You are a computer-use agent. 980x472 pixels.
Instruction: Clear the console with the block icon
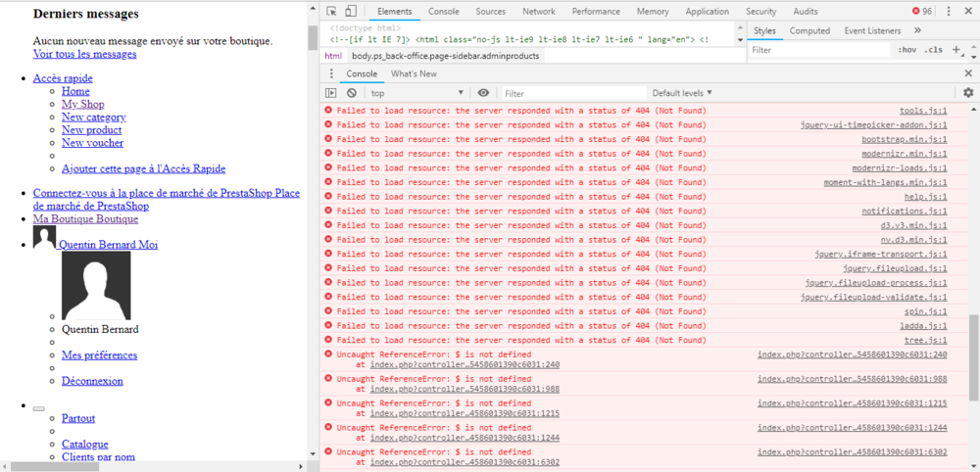pyautogui.click(x=351, y=93)
